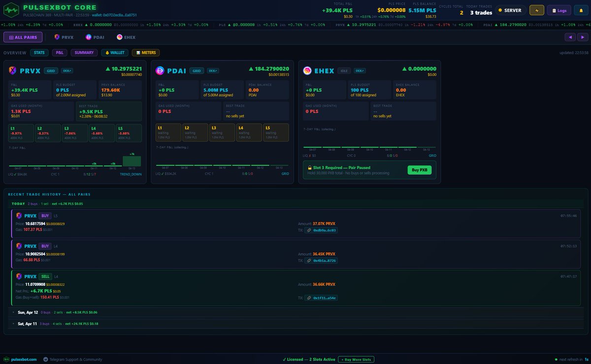This screenshot has height=364, width=591.
Task: Switch to the PRVX pair tab
Action: coord(63,37)
